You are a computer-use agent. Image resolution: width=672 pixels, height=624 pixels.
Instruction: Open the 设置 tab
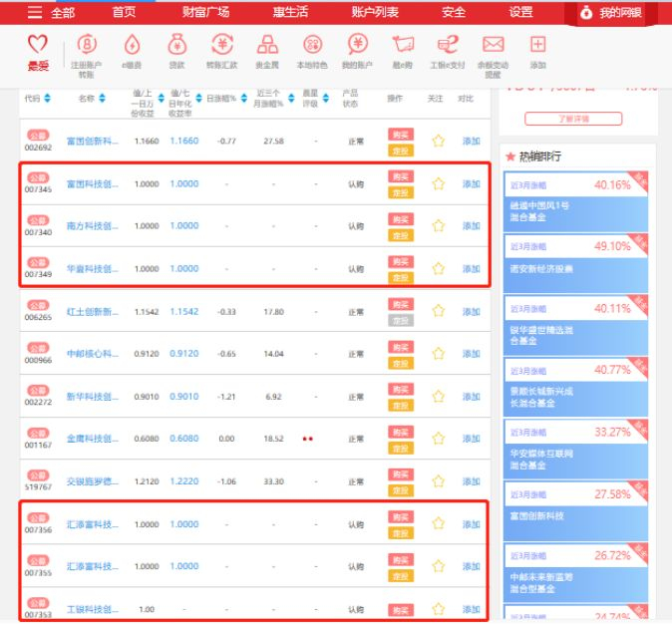pos(520,12)
